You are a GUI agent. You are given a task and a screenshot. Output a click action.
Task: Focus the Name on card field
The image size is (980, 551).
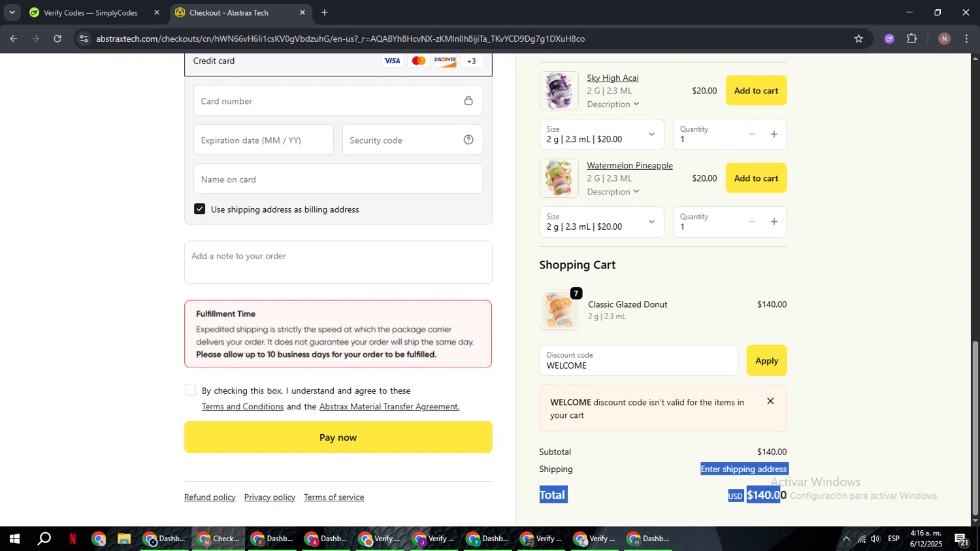pyautogui.click(x=338, y=179)
